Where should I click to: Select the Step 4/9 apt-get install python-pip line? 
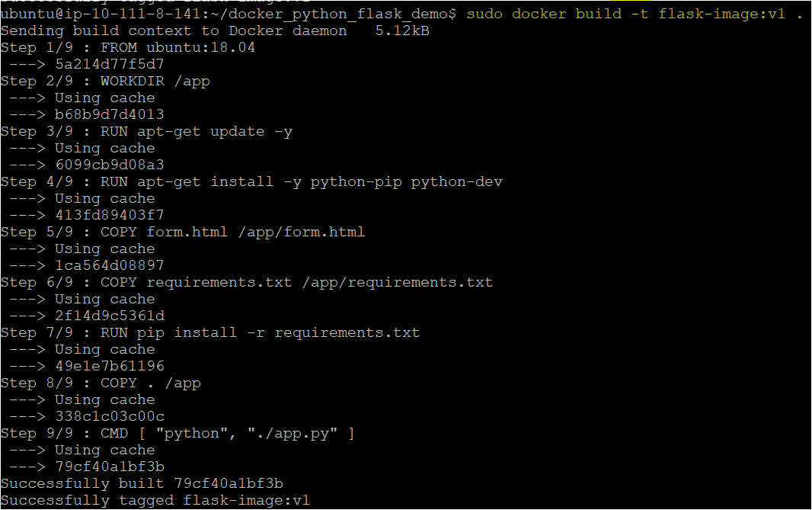point(251,182)
